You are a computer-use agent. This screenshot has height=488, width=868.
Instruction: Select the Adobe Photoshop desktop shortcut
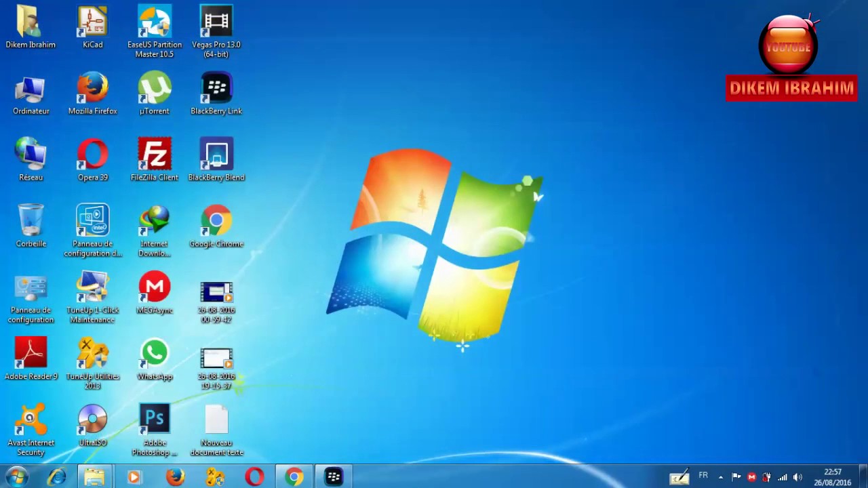click(155, 430)
